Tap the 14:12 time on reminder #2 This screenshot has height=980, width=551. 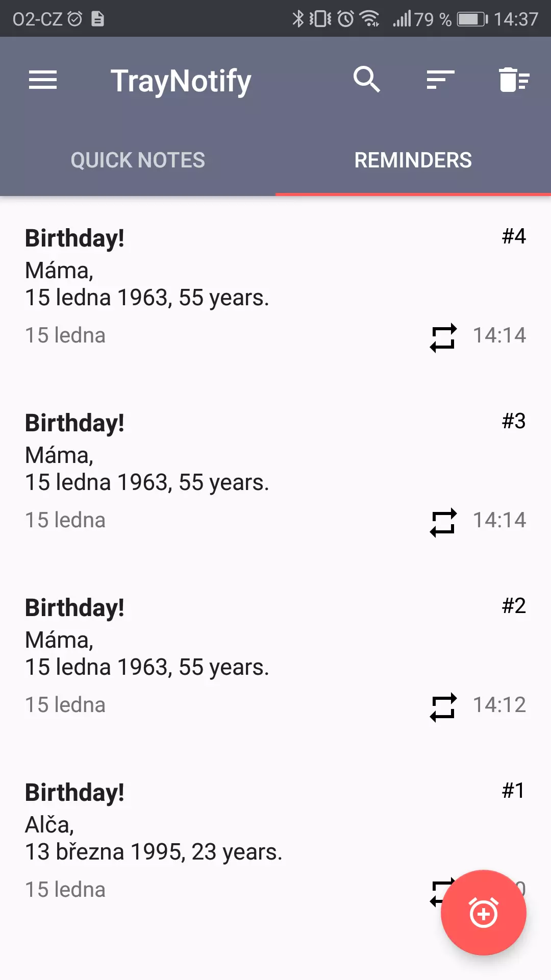(x=499, y=705)
